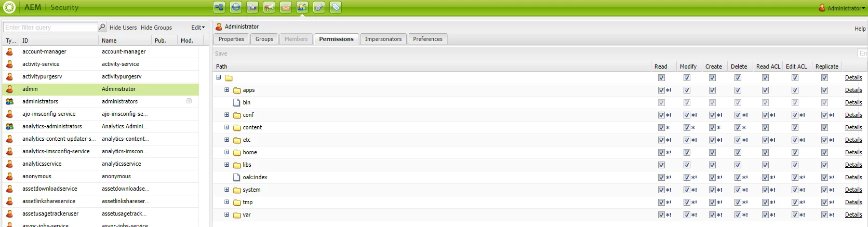
Task: Open the Help link
Action: (860, 29)
